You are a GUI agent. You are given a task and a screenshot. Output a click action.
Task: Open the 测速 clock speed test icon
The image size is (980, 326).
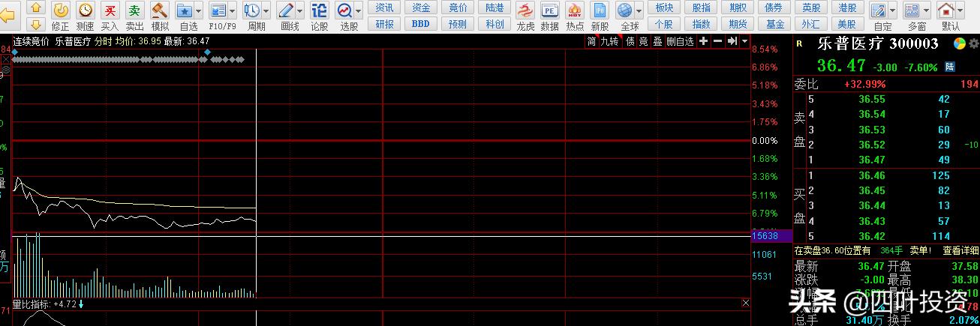(x=86, y=10)
